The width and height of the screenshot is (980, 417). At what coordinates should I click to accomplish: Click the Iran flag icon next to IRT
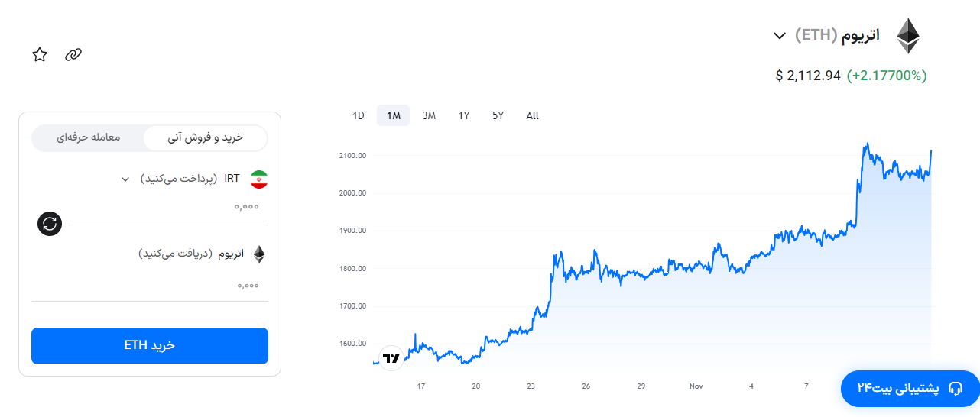(x=259, y=179)
